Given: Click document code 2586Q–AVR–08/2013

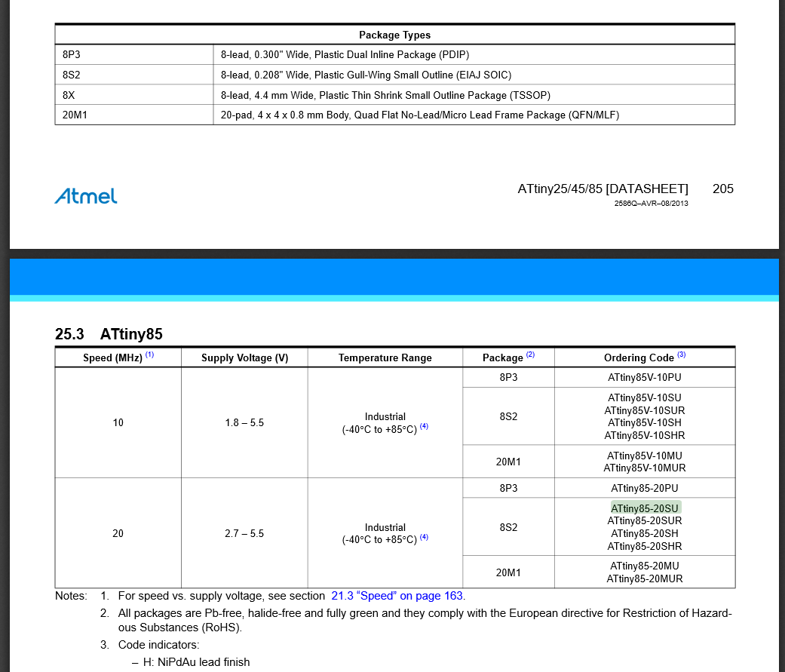Looking at the screenshot, I should point(652,204).
